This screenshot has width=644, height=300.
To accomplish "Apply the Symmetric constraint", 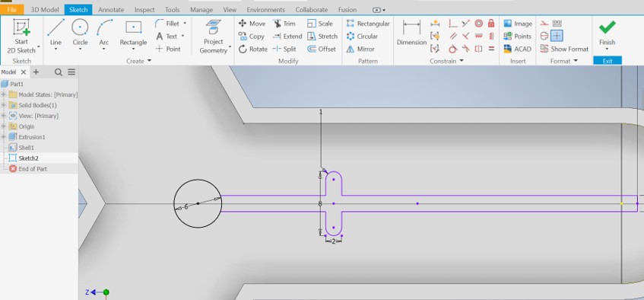I will point(478,49).
